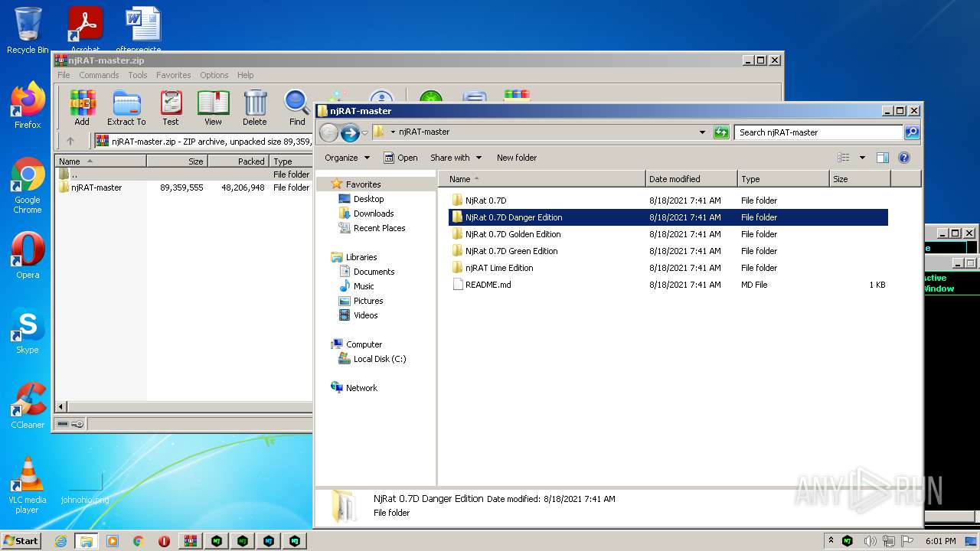
Task: Open recent pages dropdown near forward button
Action: pos(364,132)
